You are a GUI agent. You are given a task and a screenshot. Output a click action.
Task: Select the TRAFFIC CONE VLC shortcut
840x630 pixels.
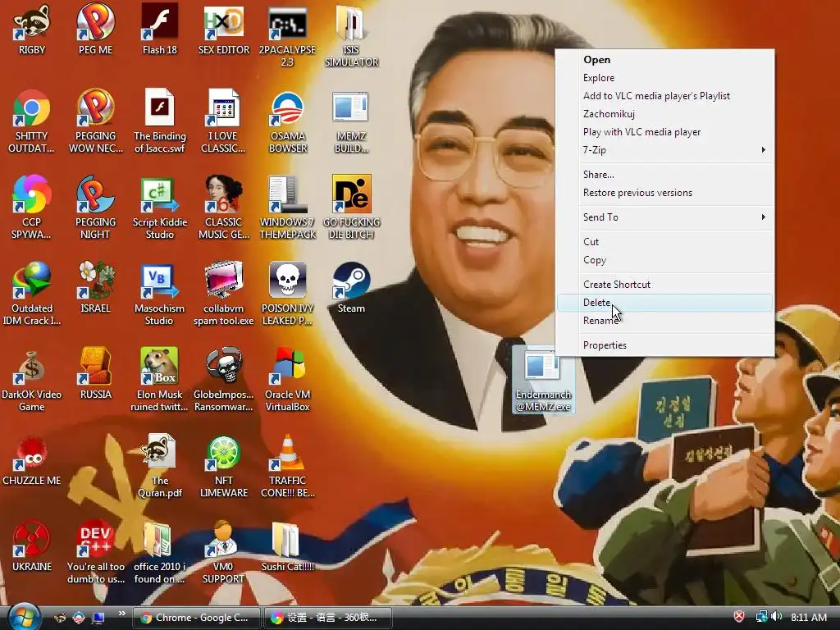point(288,467)
